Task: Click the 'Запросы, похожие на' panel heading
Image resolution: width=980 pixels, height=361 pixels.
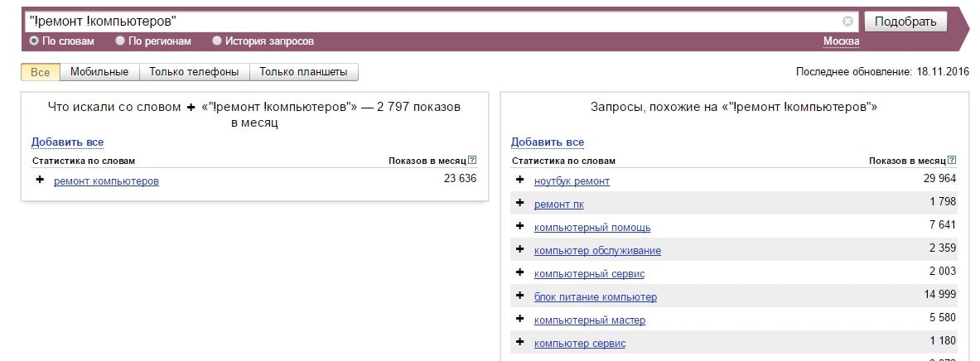Action: pyautogui.click(x=734, y=107)
